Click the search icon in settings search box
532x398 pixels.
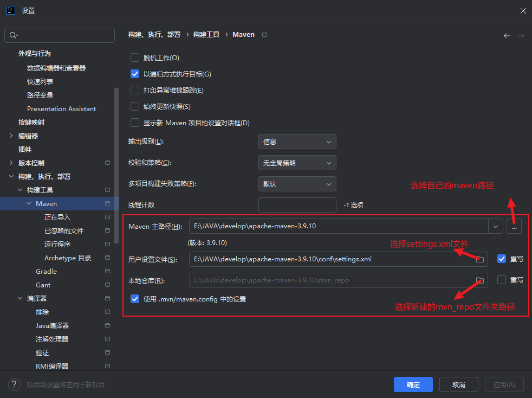point(14,35)
